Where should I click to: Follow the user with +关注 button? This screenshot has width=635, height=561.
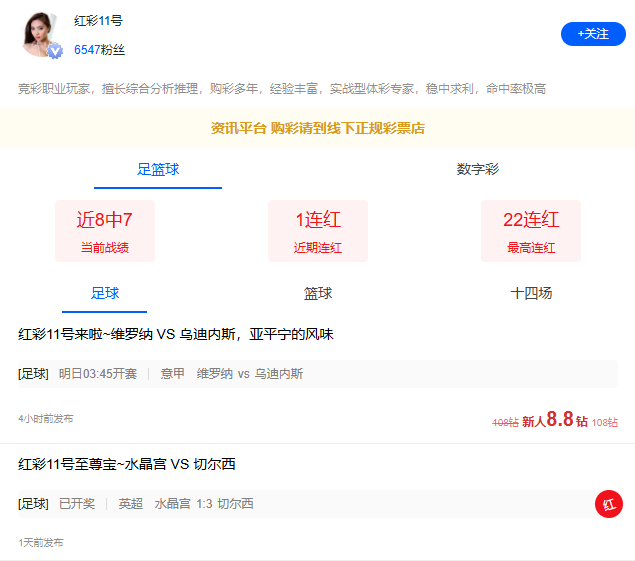pos(593,34)
